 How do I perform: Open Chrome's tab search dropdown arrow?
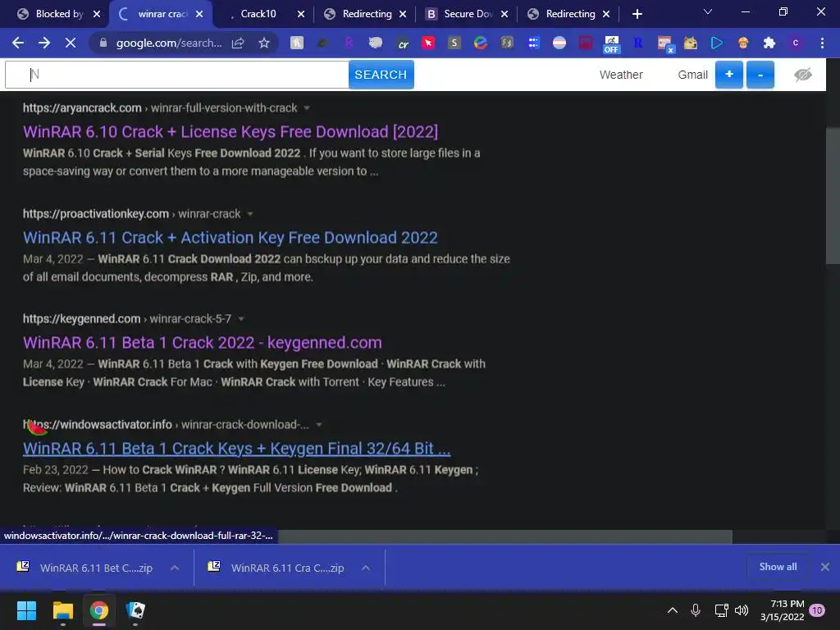point(708,11)
